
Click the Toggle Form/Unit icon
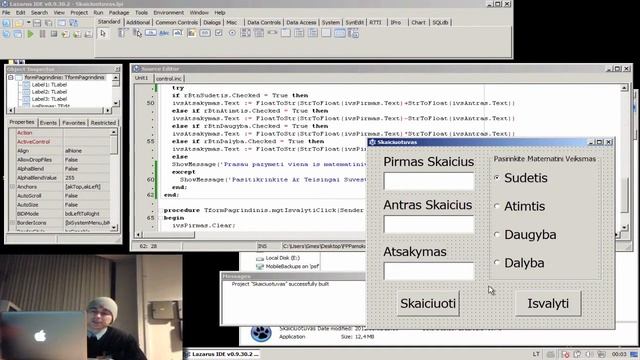click(x=74, y=23)
